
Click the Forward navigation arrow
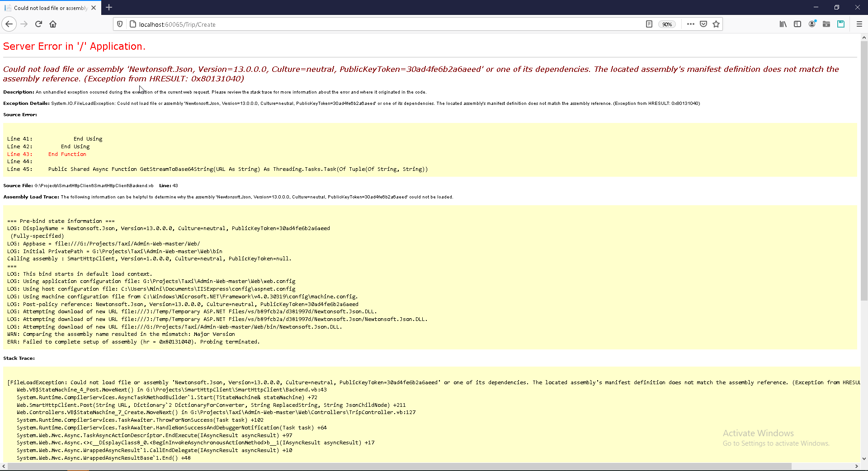(x=24, y=24)
